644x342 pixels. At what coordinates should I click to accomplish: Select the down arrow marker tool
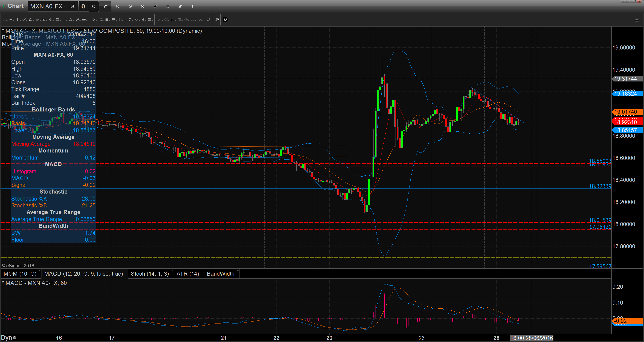(143, 20)
